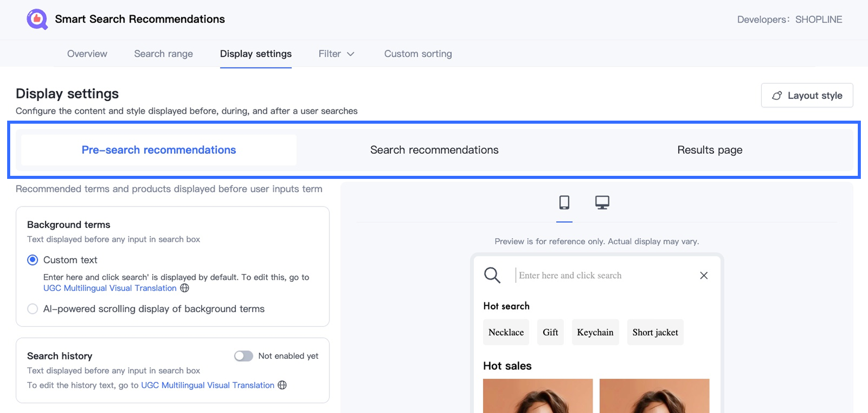Click globe icon beside Custom text translation link
The width and height of the screenshot is (868, 413).
(185, 288)
